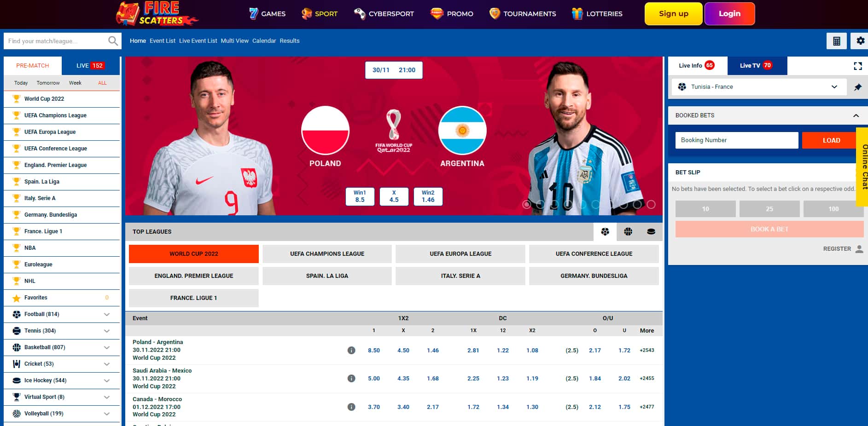Select the basketball icon in Top Leagues
The width and height of the screenshot is (868, 426).
pos(628,231)
